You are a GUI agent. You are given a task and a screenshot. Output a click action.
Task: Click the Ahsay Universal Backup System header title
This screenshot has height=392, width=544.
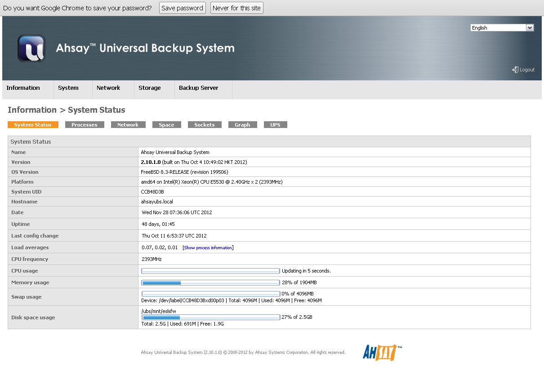[145, 48]
